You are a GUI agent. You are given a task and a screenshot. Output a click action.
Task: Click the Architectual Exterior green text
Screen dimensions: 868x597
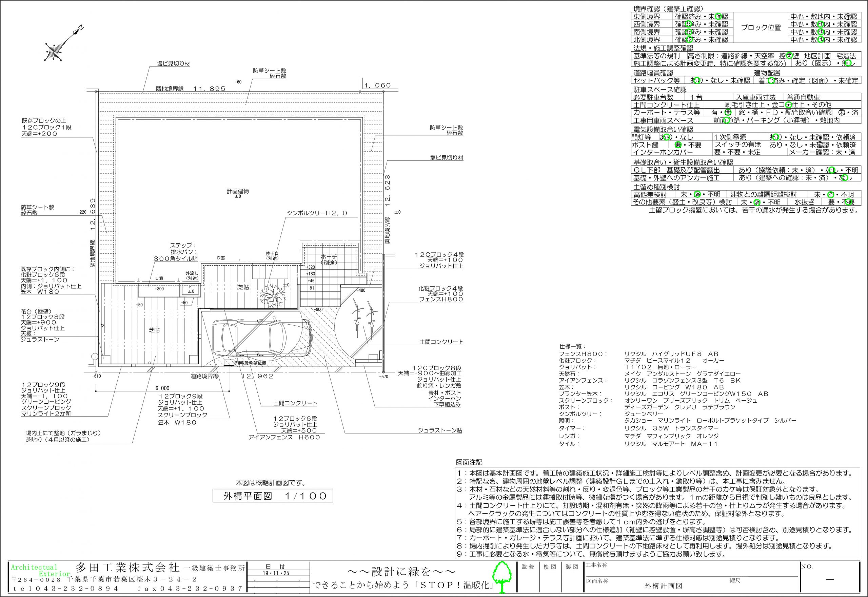point(40,571)
